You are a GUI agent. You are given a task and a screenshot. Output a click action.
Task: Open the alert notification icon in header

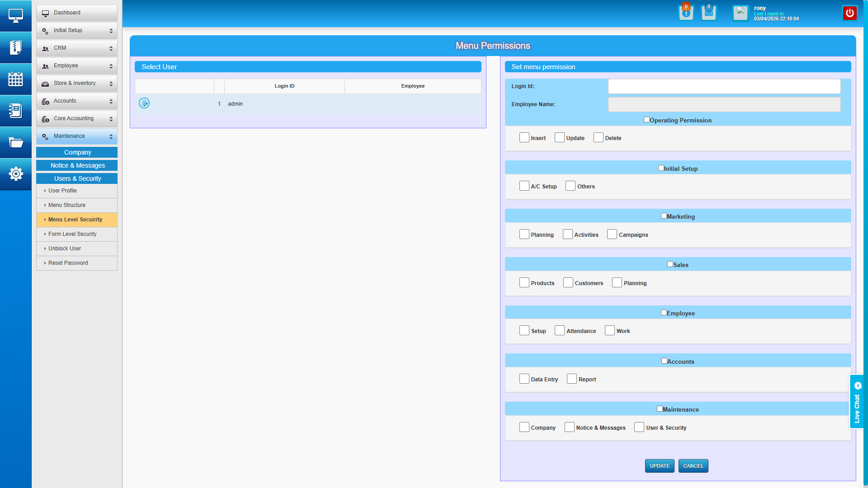coord(686,13)
